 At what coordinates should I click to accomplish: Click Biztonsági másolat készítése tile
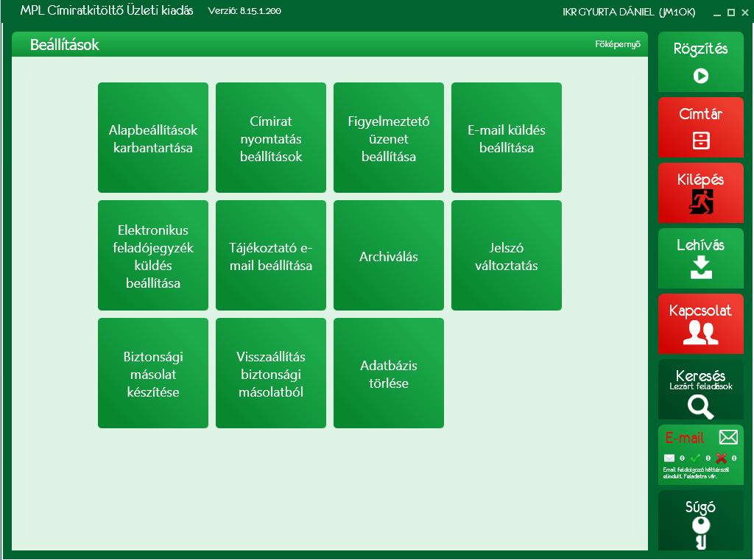(x=153, y=373)
